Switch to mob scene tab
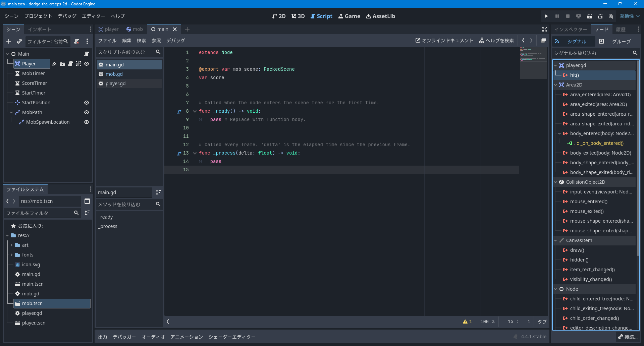This screenshot has height=346, width=644. (x=135, y=29)
